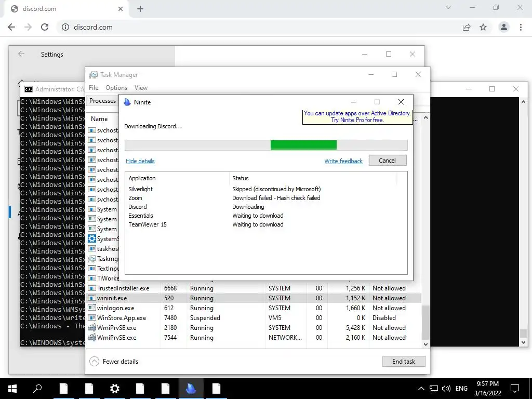The width and height of the screenshot is (532, 399).
Task: Open Settings gear on taskbar
Action: point(115,389)
